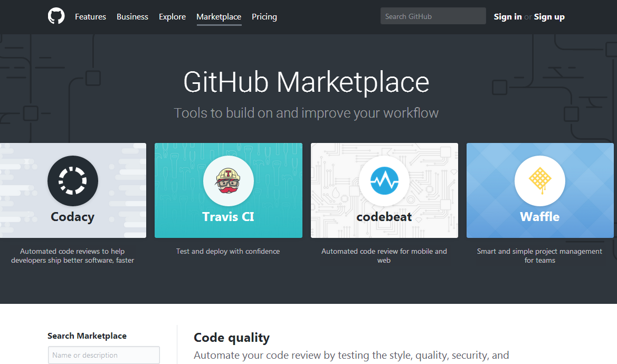Click the GitHub Octocat logo

pyautogui.click(x=56, y=16)
